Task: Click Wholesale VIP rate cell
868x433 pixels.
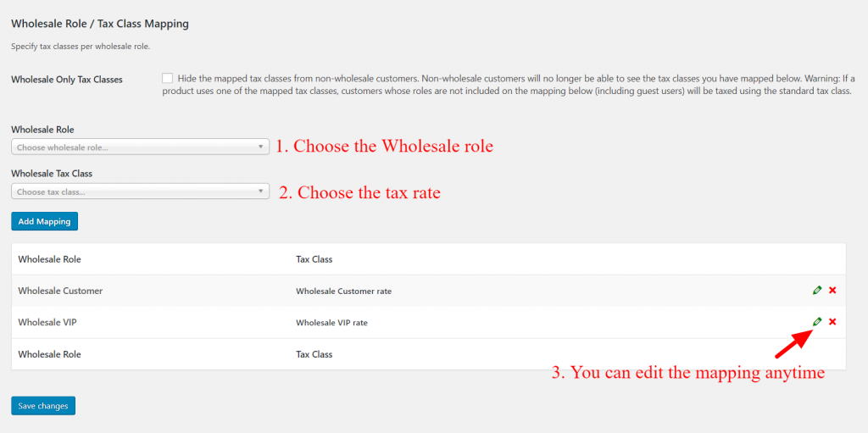Action: 331,323
